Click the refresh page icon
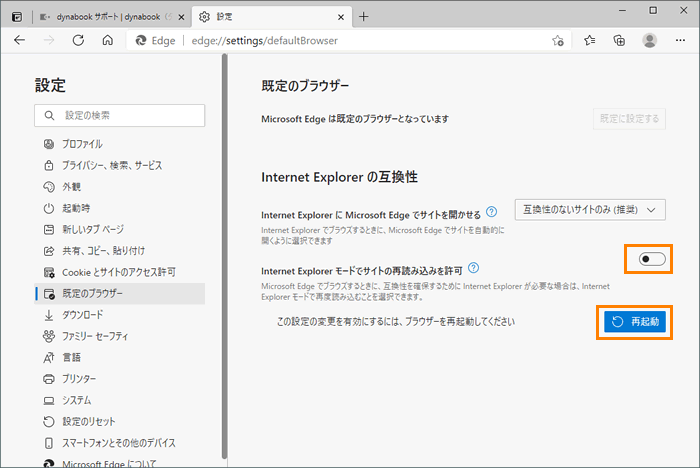 [x=78, y=41]
